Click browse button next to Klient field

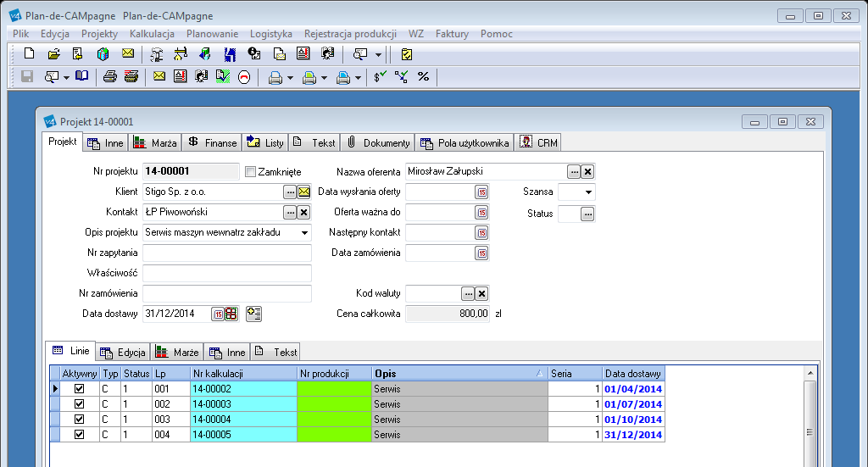(x=290, y=192)
